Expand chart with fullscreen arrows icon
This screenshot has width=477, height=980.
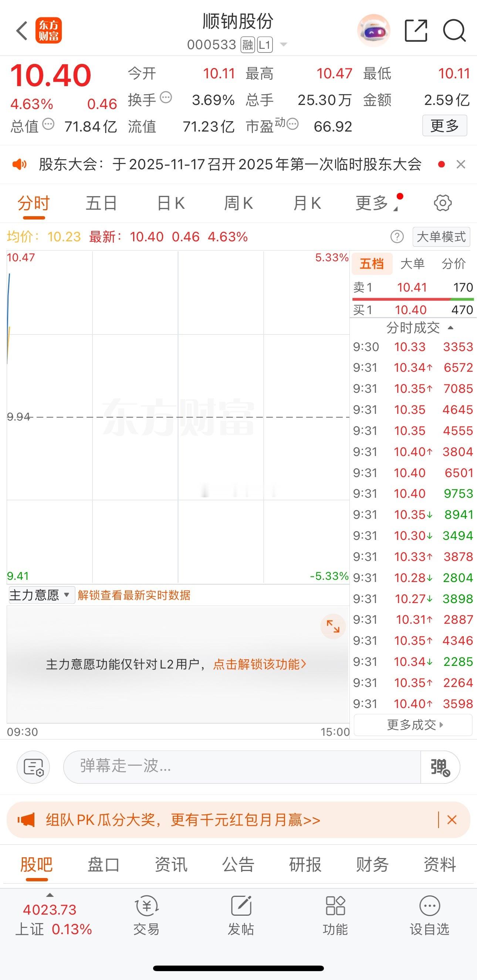pos(333,626)
